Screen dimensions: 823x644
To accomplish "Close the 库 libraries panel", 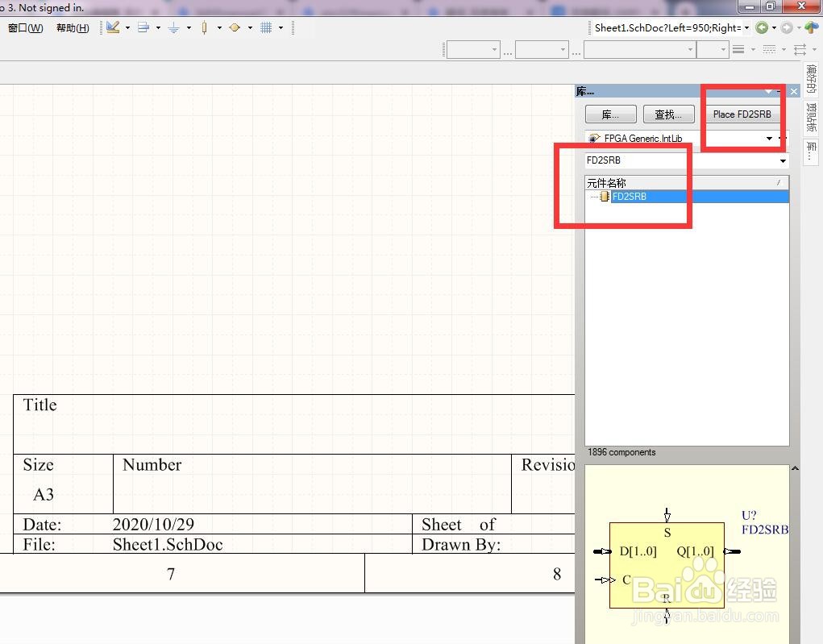I will click(x=794, y=91).
